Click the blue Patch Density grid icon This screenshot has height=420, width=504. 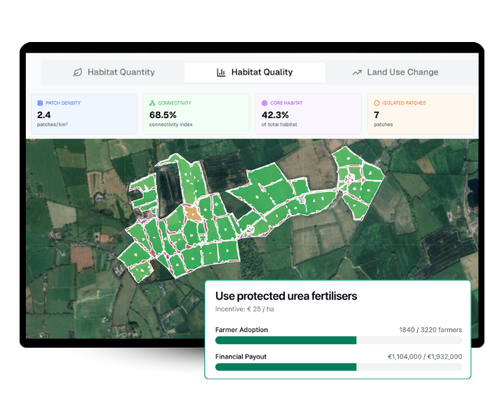[x=40, y=103]
